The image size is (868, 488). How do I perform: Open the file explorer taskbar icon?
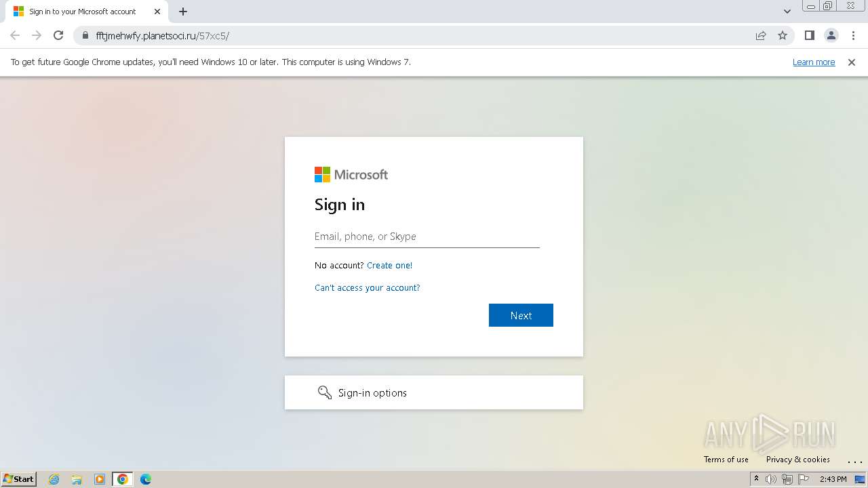(77, 479)
